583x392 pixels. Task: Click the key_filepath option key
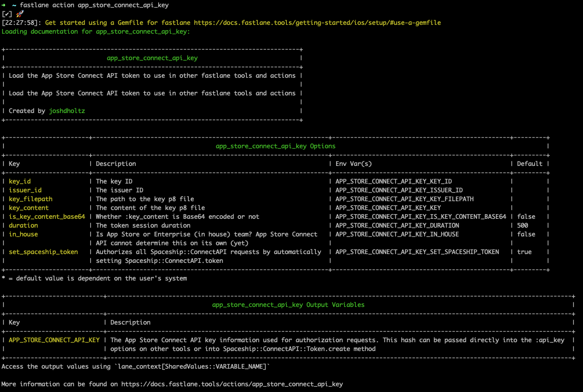point(31,199)
